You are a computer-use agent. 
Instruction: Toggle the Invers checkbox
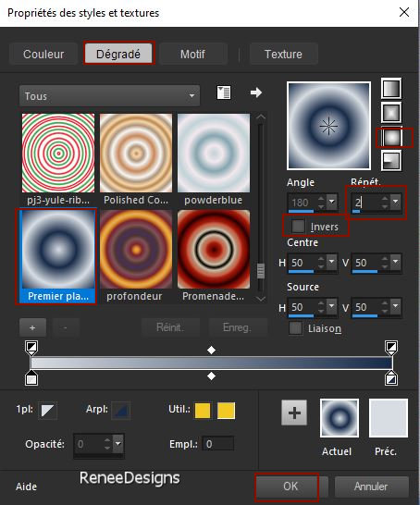click(298, 226)
